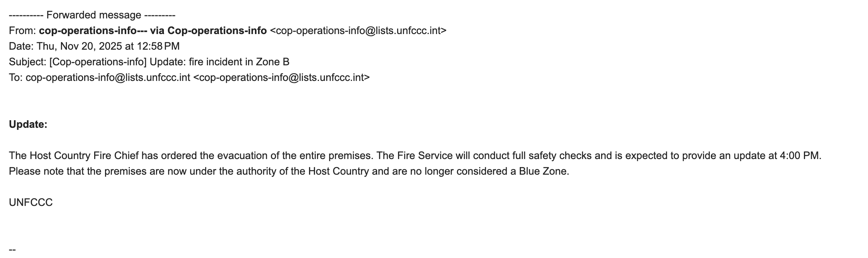The width and height of the screenshot is (868, 258).
Task: Click the "From:" label
Action: (x=22, y=31)
